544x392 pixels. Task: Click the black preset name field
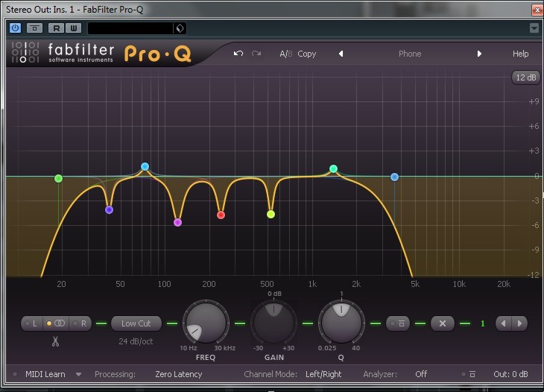click(x=130, y=28)
